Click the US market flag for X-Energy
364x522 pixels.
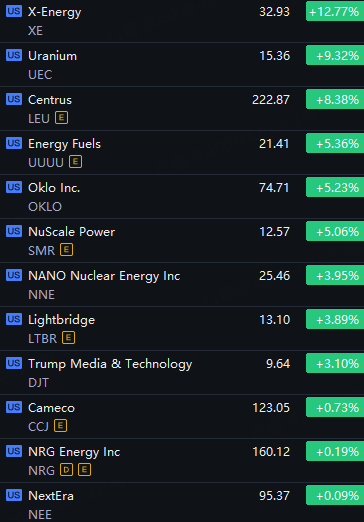[14, 11]
